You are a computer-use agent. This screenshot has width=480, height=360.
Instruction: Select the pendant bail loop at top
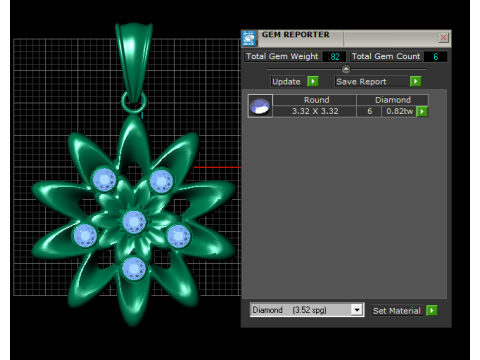134,63
